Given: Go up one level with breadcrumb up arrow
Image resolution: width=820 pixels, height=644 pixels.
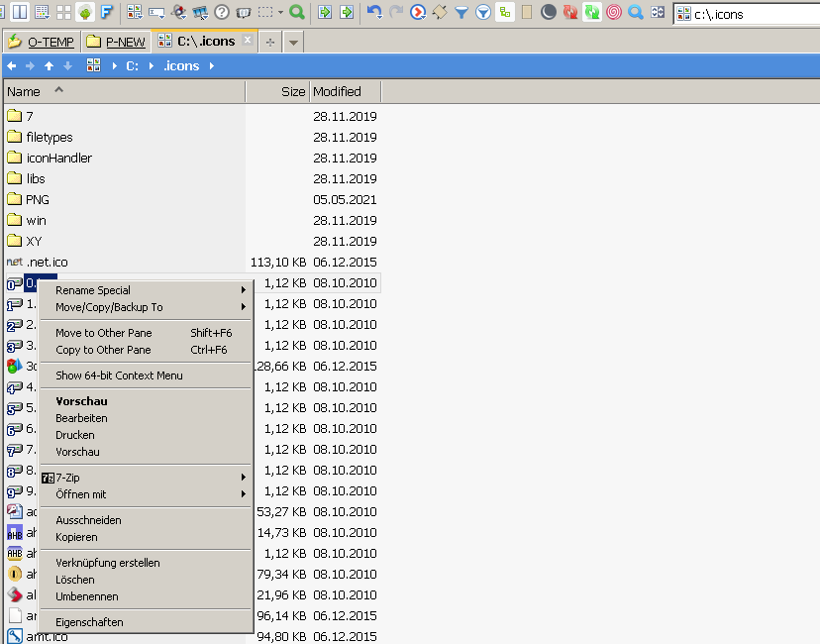Looking at the screenshot, I should pos(49,66).
